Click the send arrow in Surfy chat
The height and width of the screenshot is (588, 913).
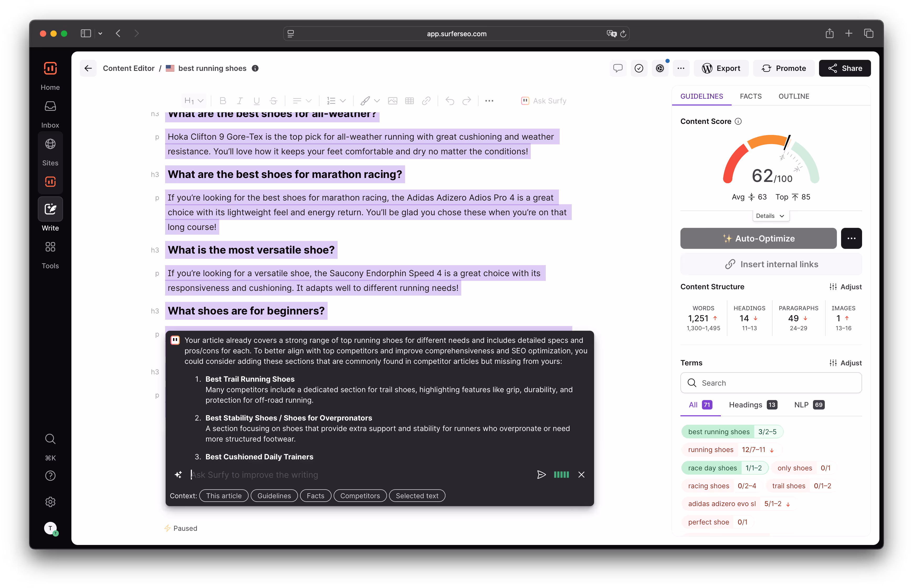[x=541, y=475]
